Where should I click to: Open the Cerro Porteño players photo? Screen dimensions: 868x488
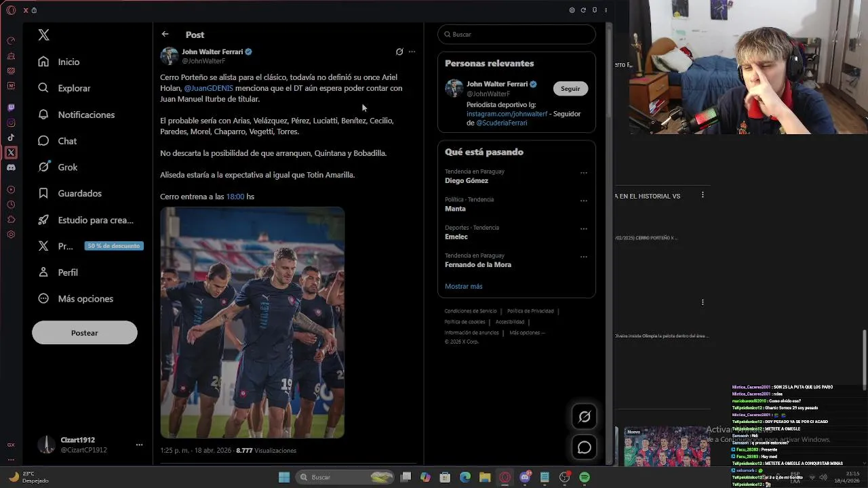click(x=252, y=323)
